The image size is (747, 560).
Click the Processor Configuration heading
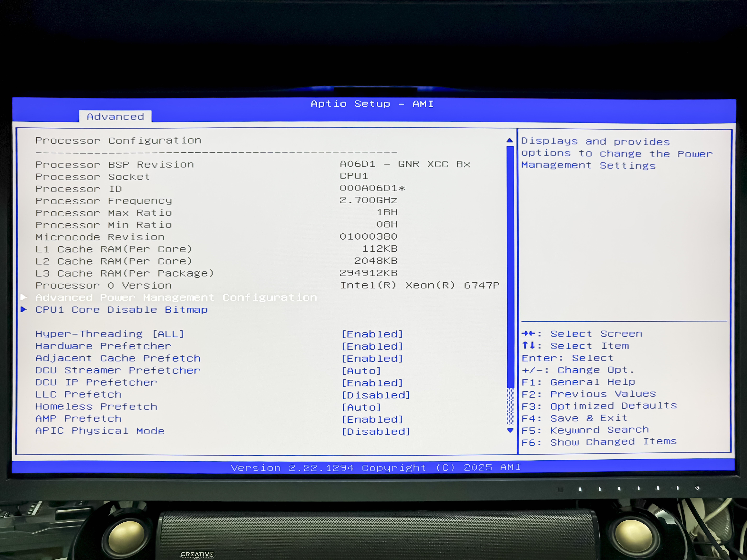click(x=118, y=140)
